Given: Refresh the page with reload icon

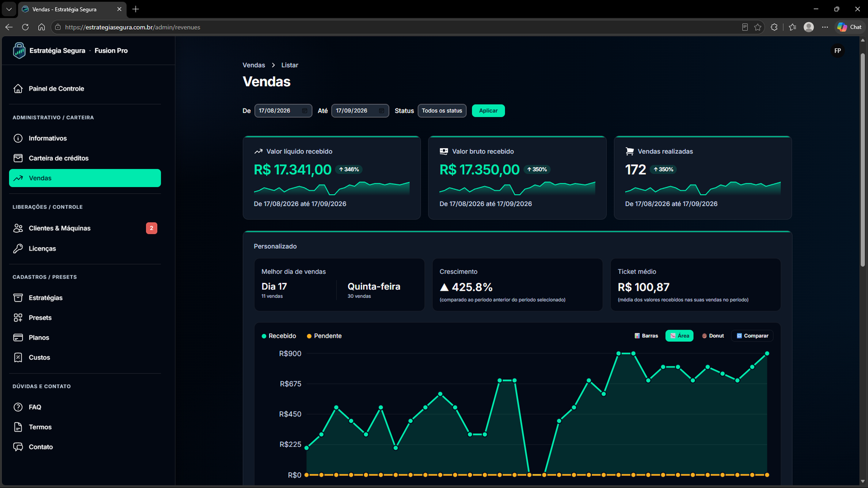Looking at the screenshot, I should tap(25, 27).
